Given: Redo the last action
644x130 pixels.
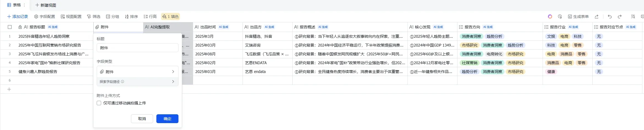Looking at the screenshot, I should [620, 17].
